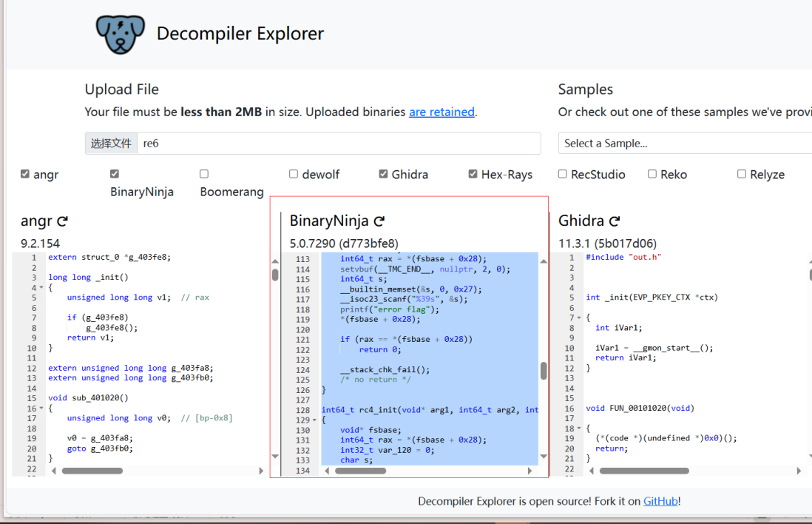
Task: Toggle the angr checkbox
Action: pyautogui.click(x=25, y=174)
